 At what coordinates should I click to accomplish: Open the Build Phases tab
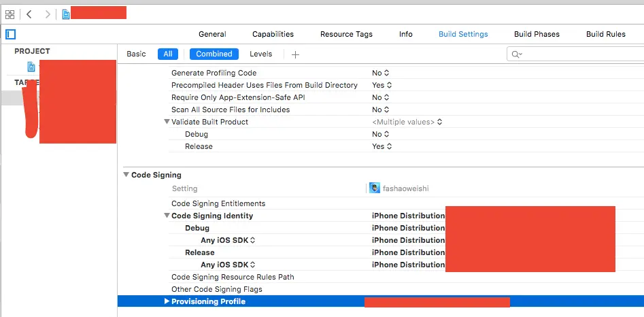537,34
